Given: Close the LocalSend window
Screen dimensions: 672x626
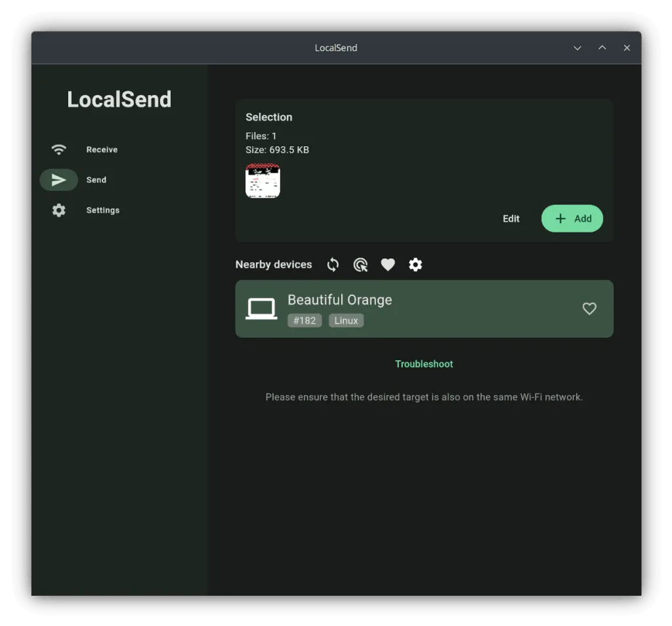Looking at the screenshot, I should pyautogui.click(x=627, y=48).
